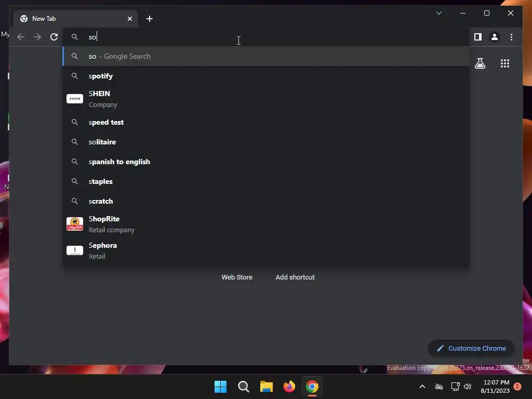The width and height of the screenshot is (532, 399).
Task: Select the 'spotify' suggestion
Action: [x=267, y=76]
